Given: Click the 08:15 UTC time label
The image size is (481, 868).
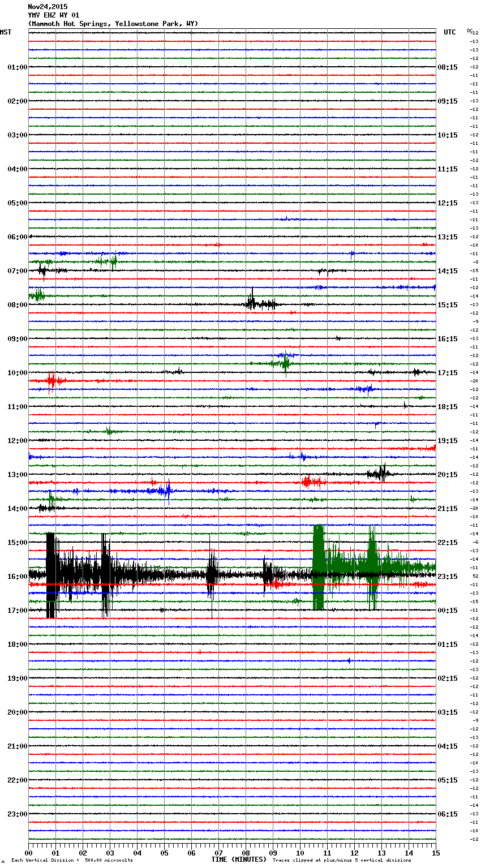Looking at the screenshot, I should pyautogui.click(x=448, y=67).
